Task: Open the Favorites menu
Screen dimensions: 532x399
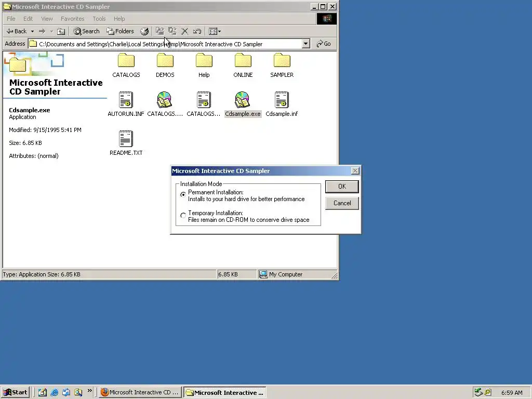Action: tap(72, 19)
